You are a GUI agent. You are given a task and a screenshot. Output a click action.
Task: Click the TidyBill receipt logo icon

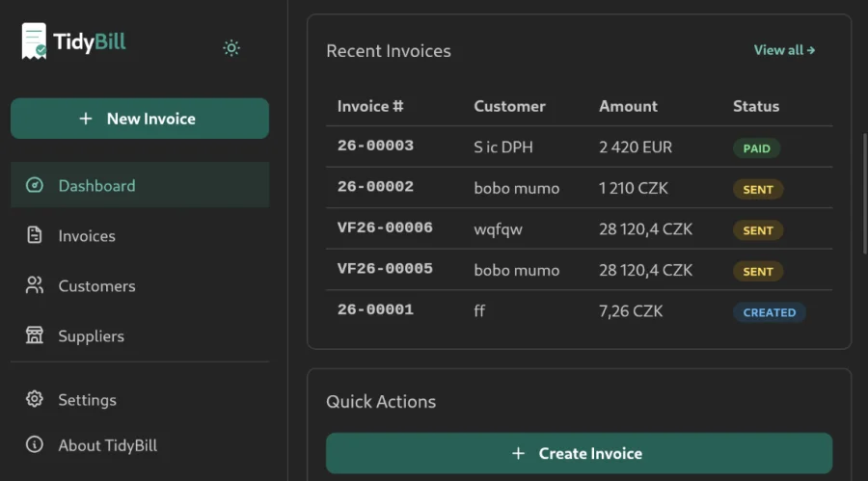pos(34,40)
